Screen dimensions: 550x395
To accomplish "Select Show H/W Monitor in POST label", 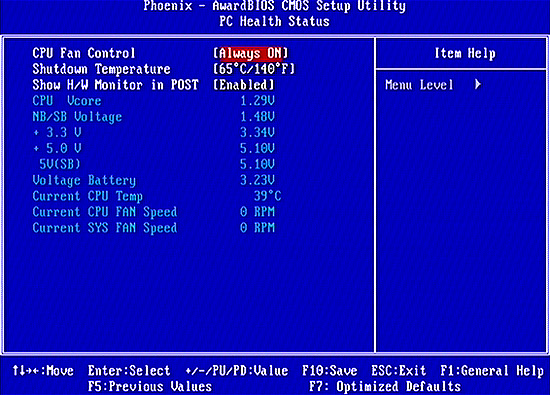I will tap(115, 85).
